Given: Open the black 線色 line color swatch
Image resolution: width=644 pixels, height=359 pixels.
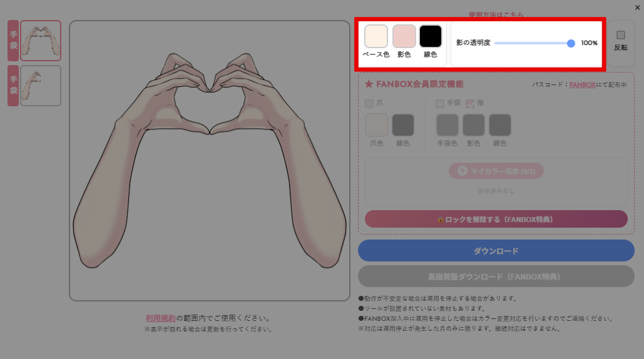Looking at the screenshot, I should point(431,36).
